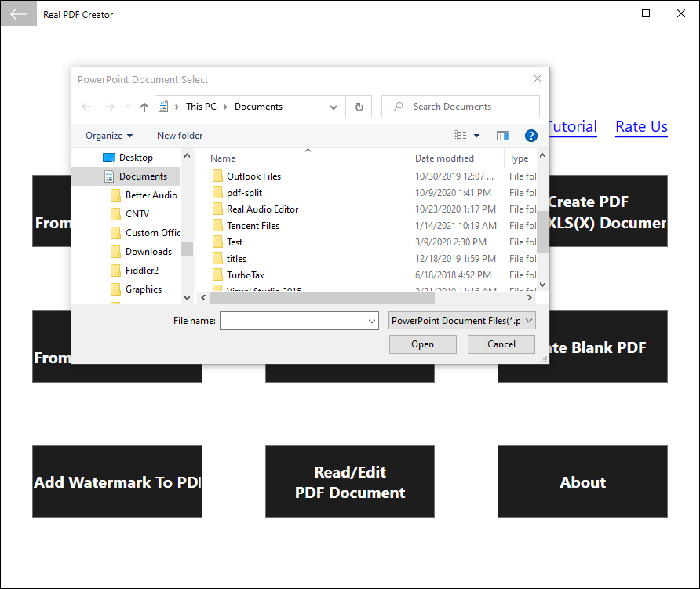Expand the address bar path history chevron
The height and width of the screenshot is (589, 700).
tap(333, 107)
